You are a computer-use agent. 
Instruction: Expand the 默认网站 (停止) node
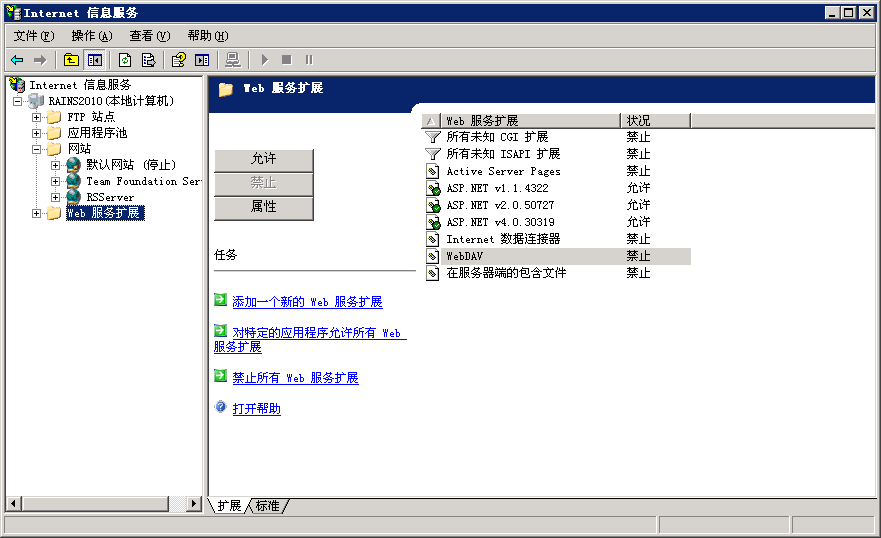click(55, 165)
